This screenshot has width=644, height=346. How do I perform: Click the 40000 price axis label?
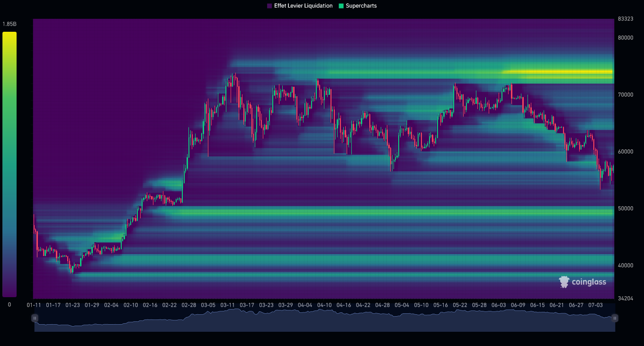(626, 265)
